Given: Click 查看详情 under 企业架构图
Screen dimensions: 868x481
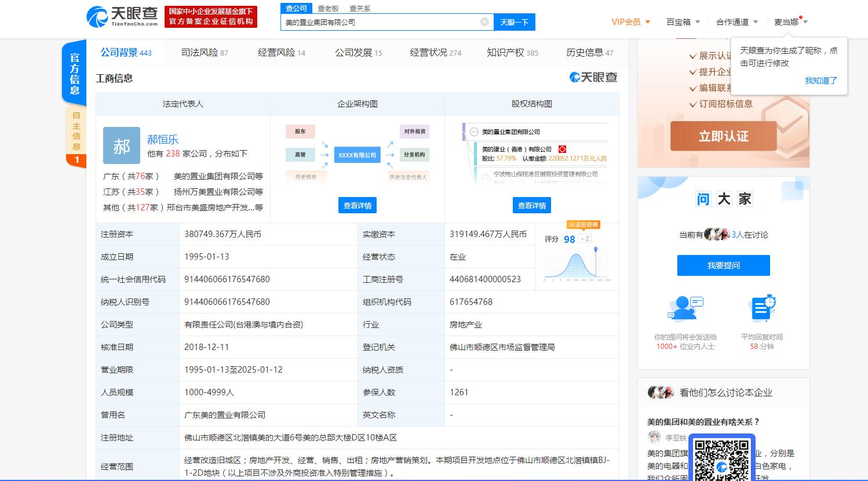Looking at the screenshot, I should click(358, 205).
